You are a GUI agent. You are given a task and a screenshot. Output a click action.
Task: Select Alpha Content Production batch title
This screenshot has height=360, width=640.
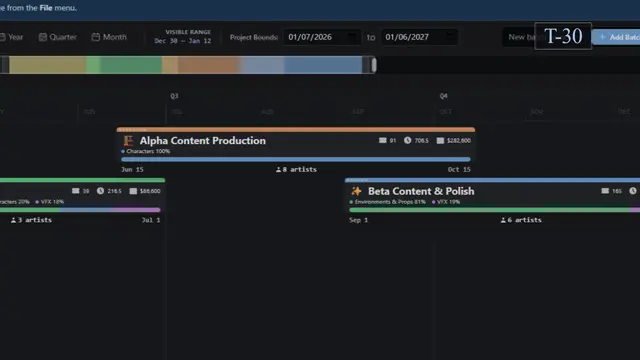(202, 141)
